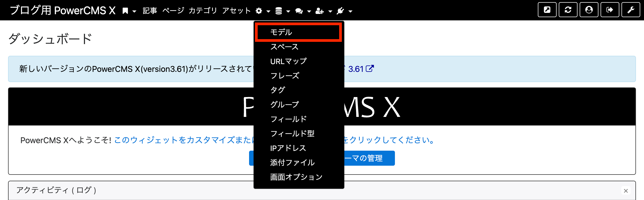The width and height of the screenshot is (644, 200).
Task: Click the rebuild refresh arrows button
Action: click(x=568, y=10)
